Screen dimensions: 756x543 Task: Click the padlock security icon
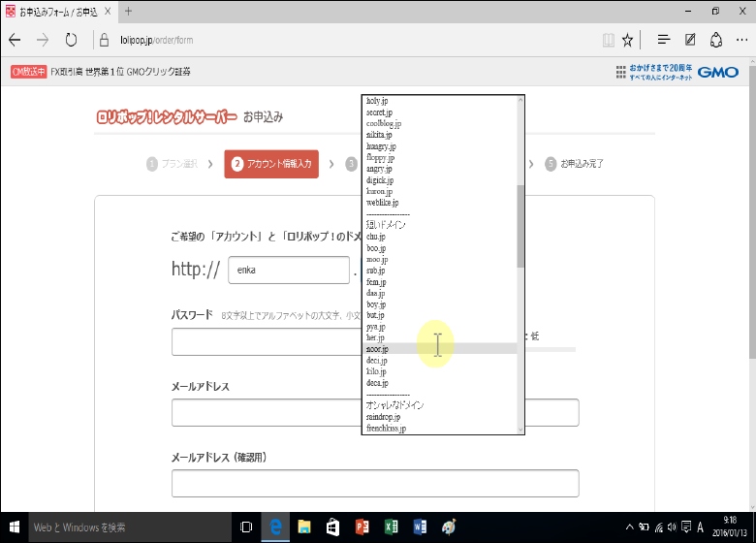coord(104,40)
